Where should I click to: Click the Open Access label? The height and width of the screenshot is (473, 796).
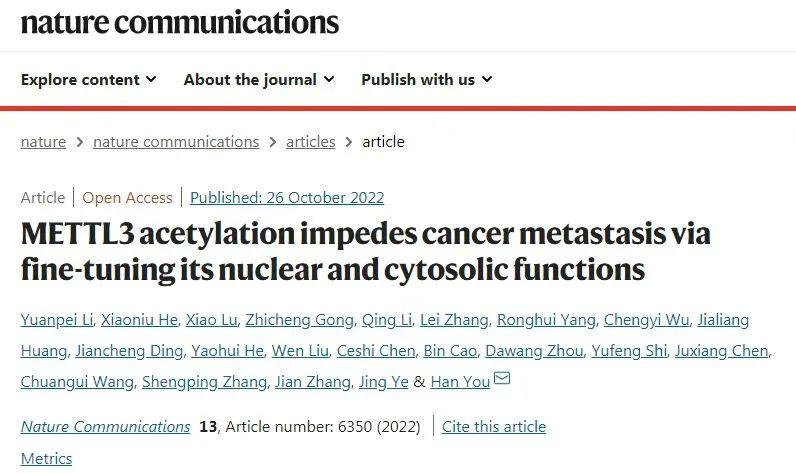click(127, 197)
